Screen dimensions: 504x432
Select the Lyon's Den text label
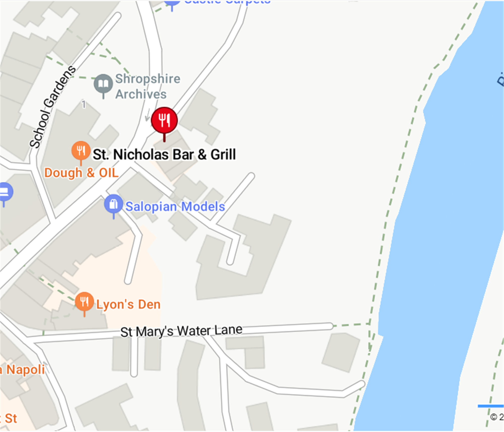[129, 305]
